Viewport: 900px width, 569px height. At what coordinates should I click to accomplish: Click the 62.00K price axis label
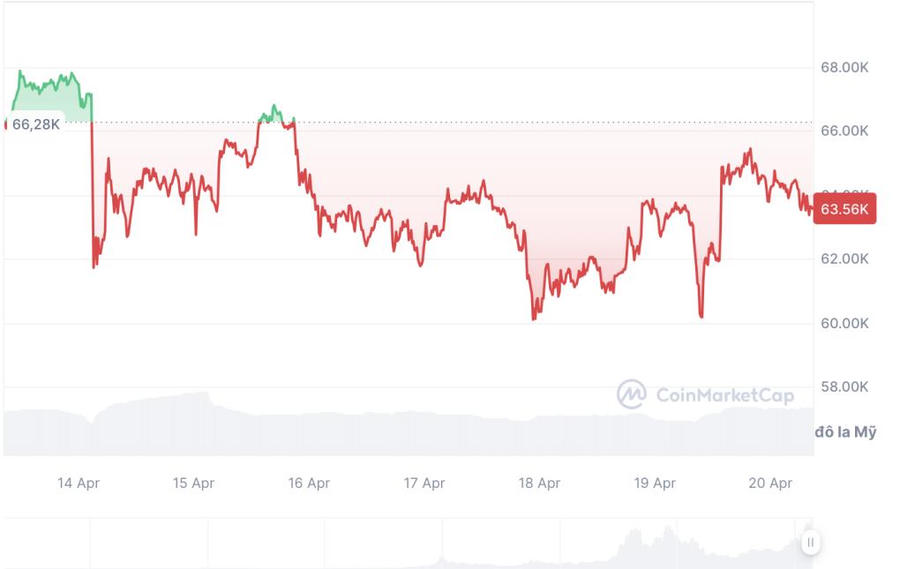pos(844,259)
